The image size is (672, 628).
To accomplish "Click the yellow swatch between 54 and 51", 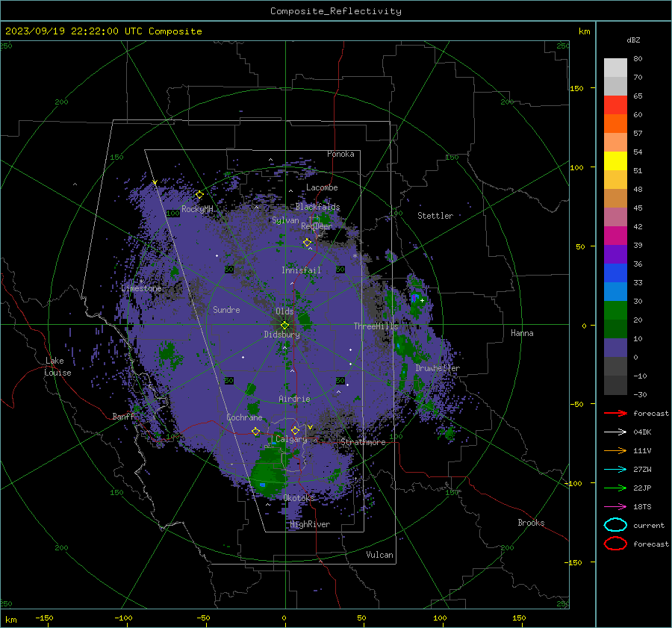I will (615, 161).
